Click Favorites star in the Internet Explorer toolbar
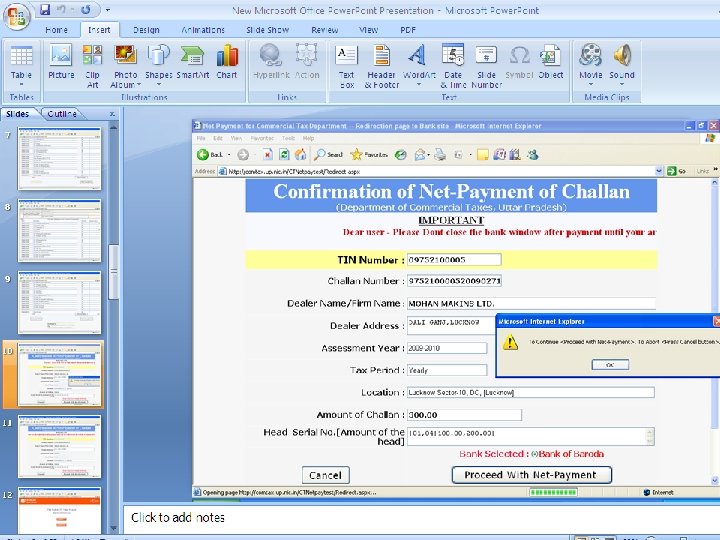 tap(356, 155)
